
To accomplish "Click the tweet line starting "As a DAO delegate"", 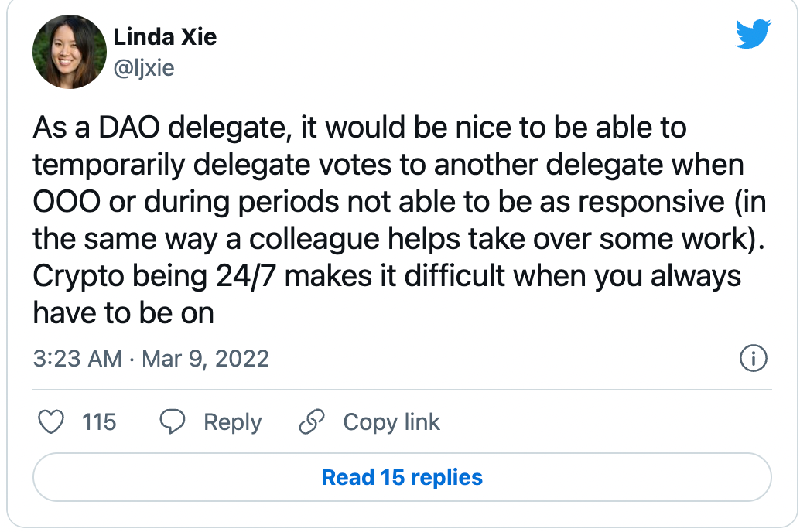I will [x=360, y=128].
